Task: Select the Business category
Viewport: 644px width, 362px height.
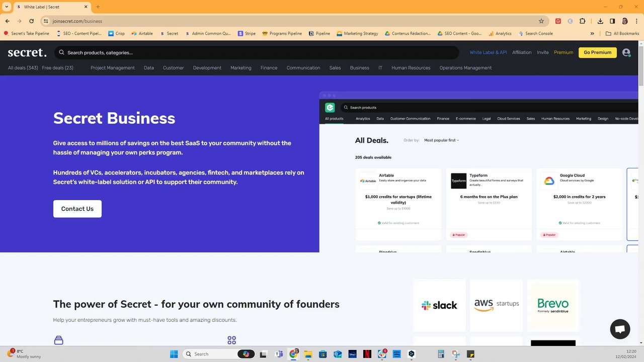Action: click(360, 68)
